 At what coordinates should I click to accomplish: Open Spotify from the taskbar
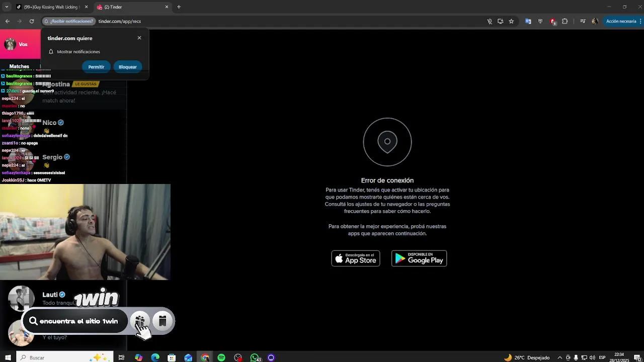[221, 357]
